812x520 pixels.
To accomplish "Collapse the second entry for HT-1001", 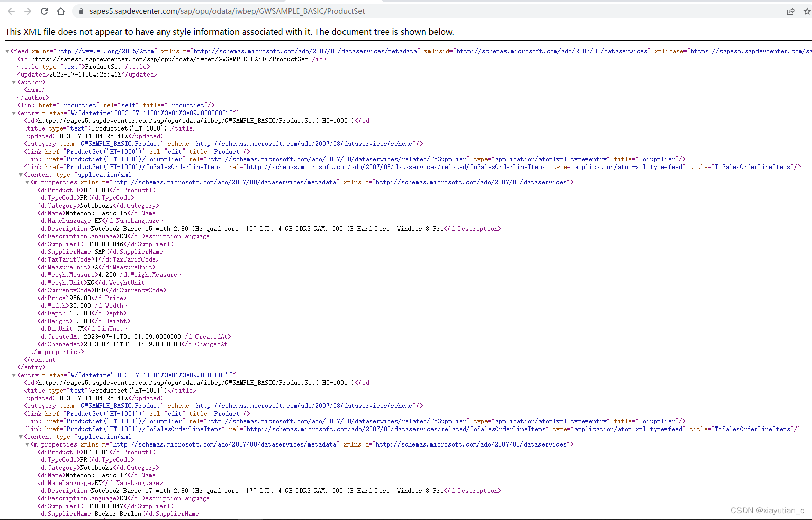I will click(14, 375).
